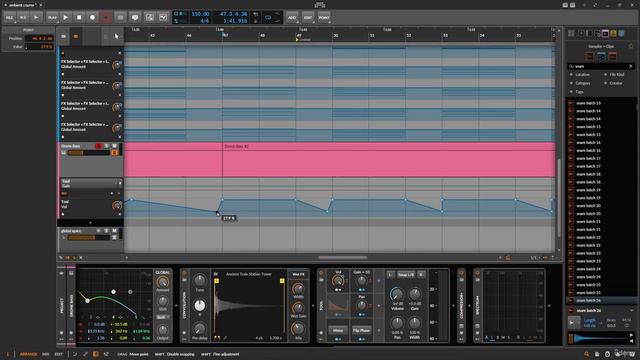This screenshot has width=640, height=360.
Task: Select the automation point showing the value tooltip
Action: coord(217,212)
